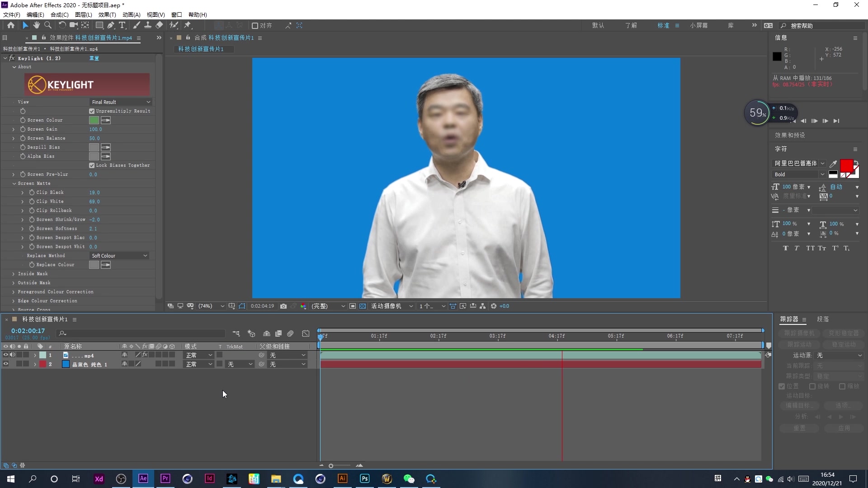The image size is (868, 488).
Task: Toggle visibility of layer 1 mp4
Action: click(5, 355)
